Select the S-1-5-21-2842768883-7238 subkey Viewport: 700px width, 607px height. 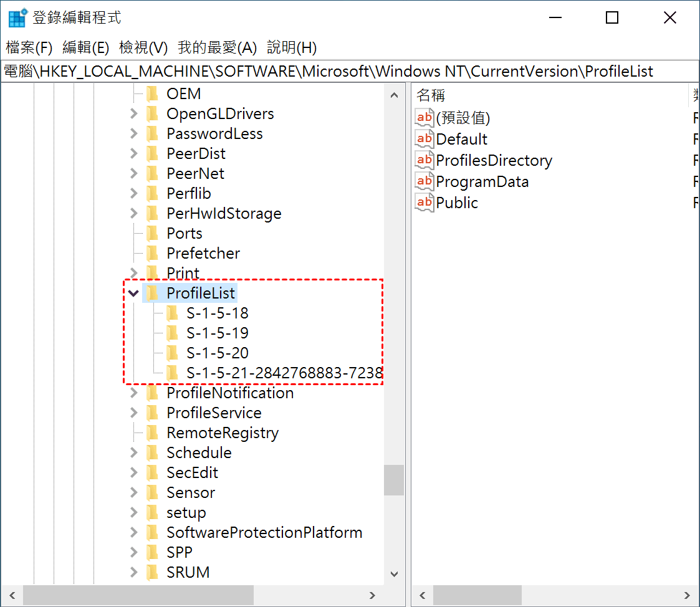point(284,373)
